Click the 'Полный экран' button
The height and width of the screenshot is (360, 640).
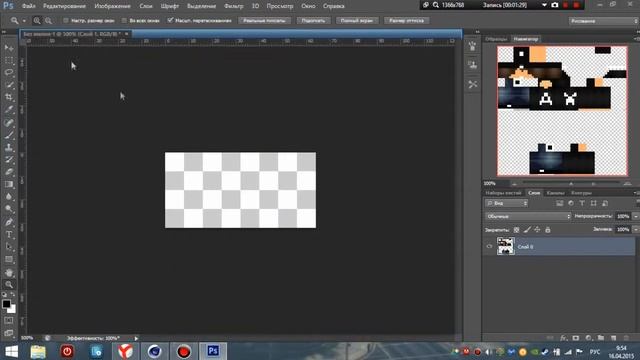[x=357, y=20]
